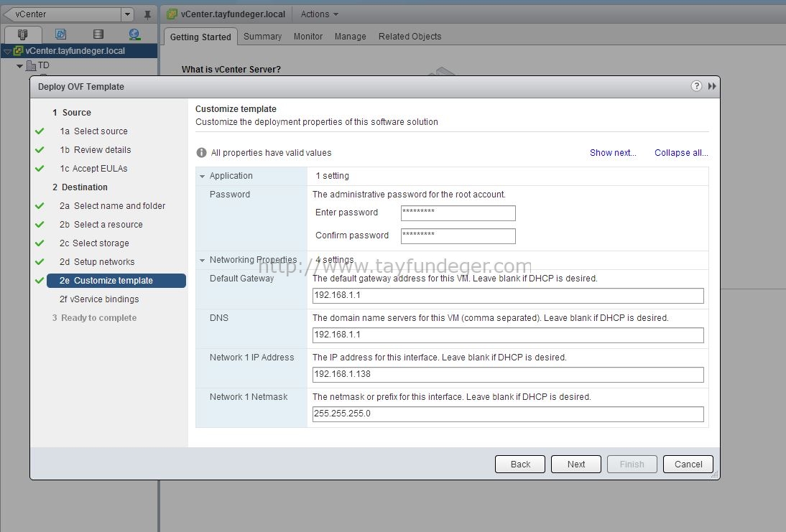Open the Monitor tab
786x532 pixels.
(308, 36)
